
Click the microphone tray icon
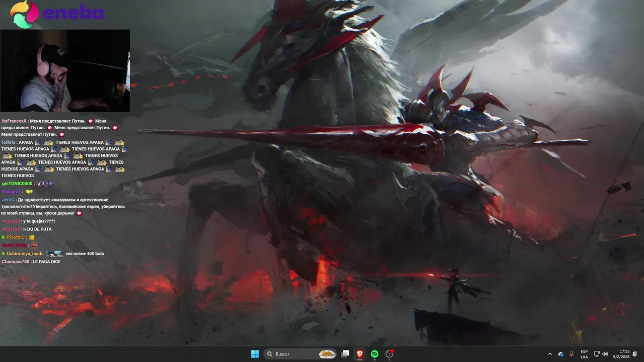[x=572, y=354]
